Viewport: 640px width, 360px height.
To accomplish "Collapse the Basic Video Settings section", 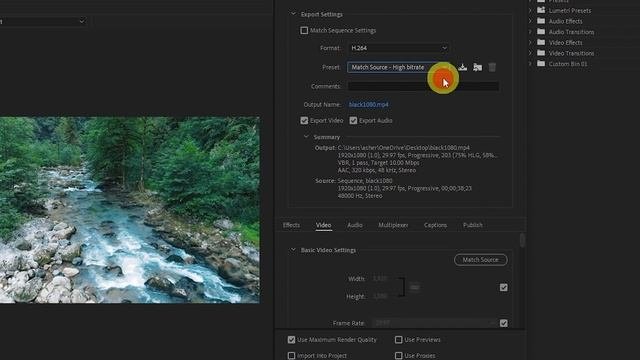I will 293,250.
